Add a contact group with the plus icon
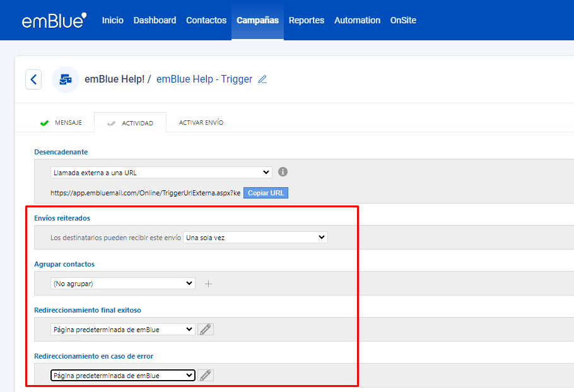The image size is (574, 392). point(208,284)
